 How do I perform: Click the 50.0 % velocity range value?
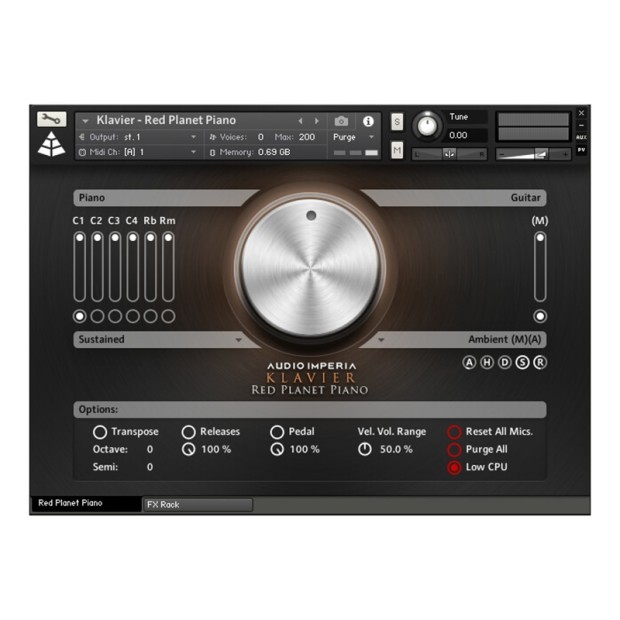(x=396, y=450)
